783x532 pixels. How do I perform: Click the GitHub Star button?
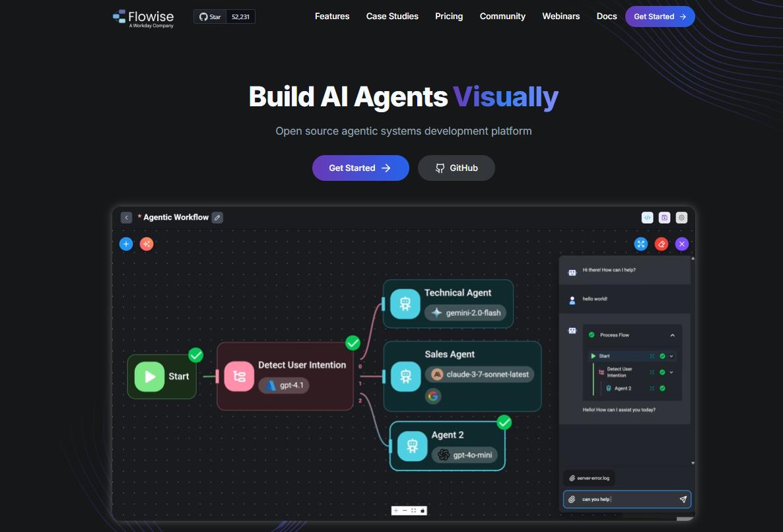(210, 17)
